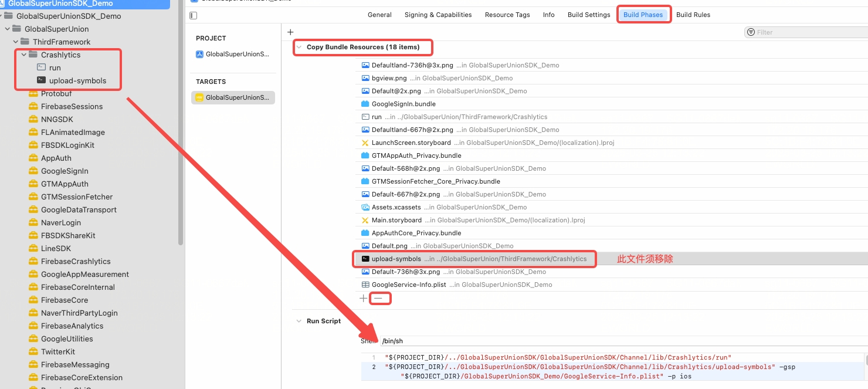Click script line 1 ending in Crashlytics/run
Screen dimensions: 868x389
(x=558, y=357)
